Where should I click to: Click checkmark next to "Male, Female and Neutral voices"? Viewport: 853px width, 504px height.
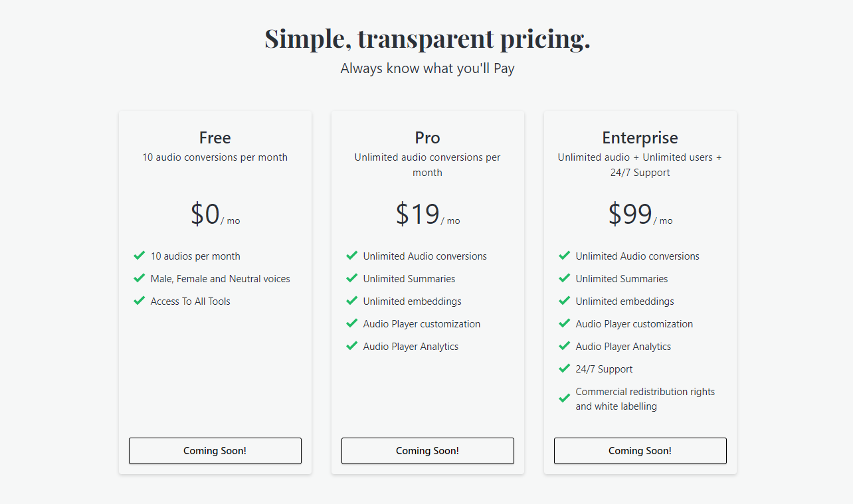pos(139,278)
